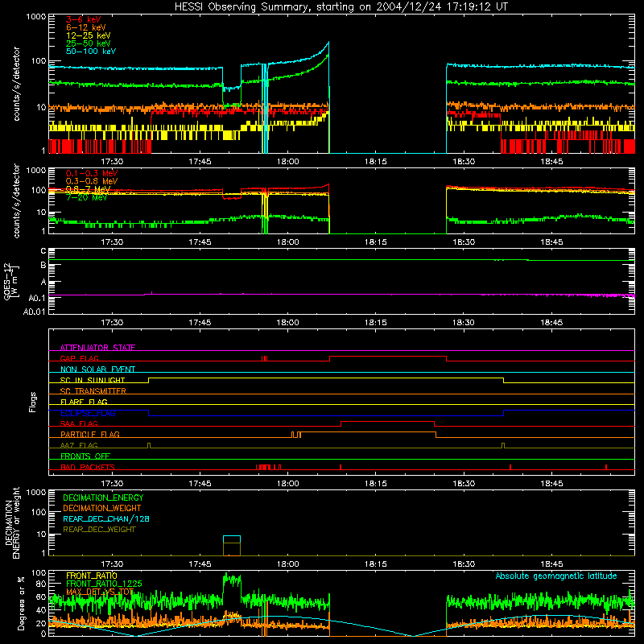Image resolution: width=644 pixels, height=644 pixels.
Task: Click the ATTENUATOR_STATE flag label
Action: (97, 348)
